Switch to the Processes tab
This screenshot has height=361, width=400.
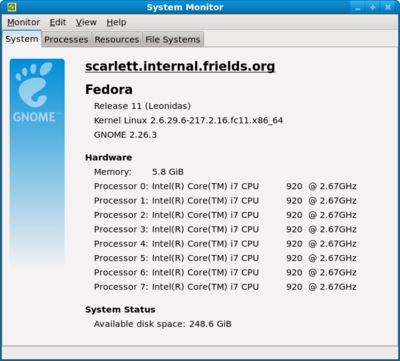[66, 40]
